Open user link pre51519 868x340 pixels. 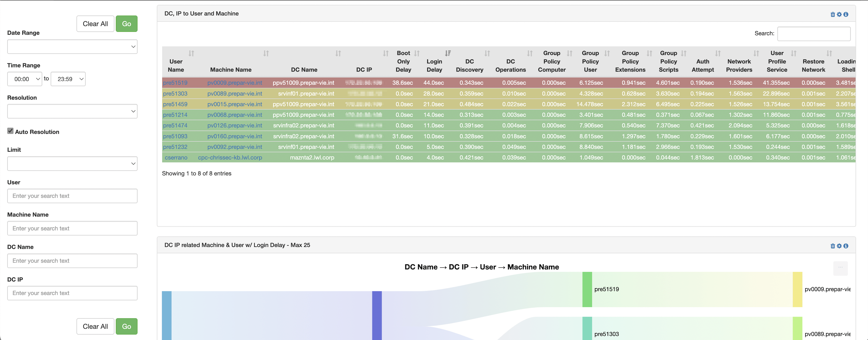[x=175, y=83]
